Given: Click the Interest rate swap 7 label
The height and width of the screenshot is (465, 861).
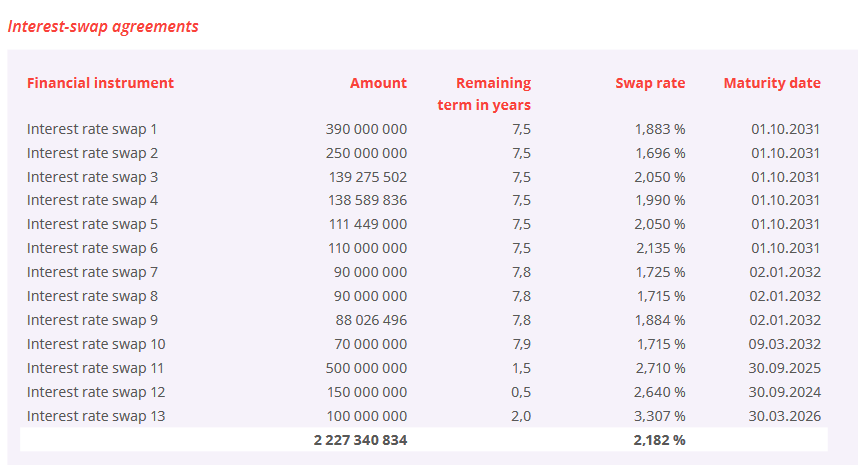Looking at the screenshot, I should (x=92, y=272).
